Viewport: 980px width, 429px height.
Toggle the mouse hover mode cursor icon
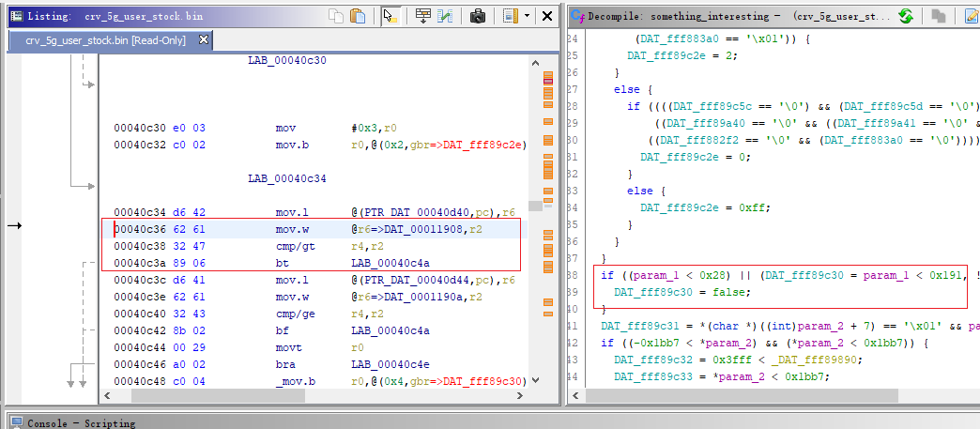point(390,16)
